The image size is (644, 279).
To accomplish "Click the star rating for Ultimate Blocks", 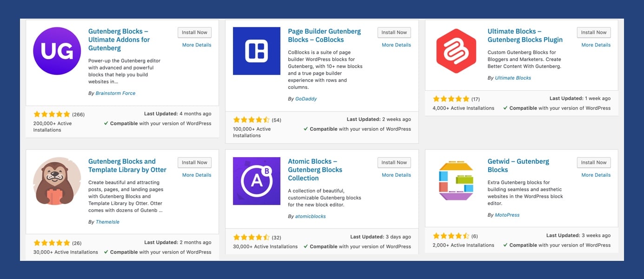I will pyautogui.click(x=451, y=99).
